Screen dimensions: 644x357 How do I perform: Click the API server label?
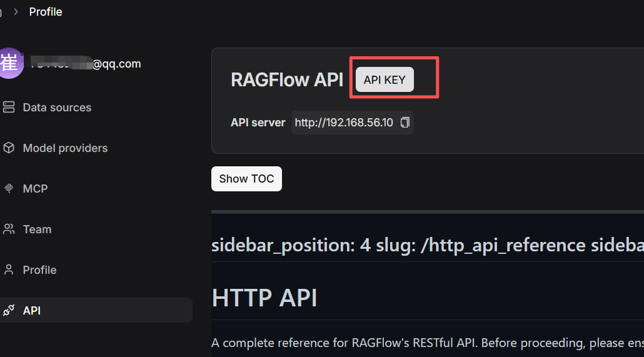pos(258,123)
